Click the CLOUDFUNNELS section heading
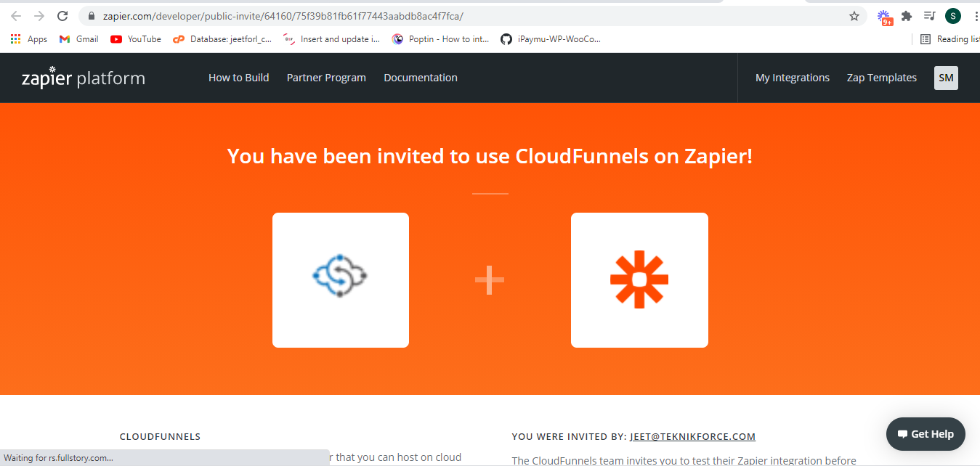Image resolution: width=980 pixels, height=466 pixels. pos(160,437)
